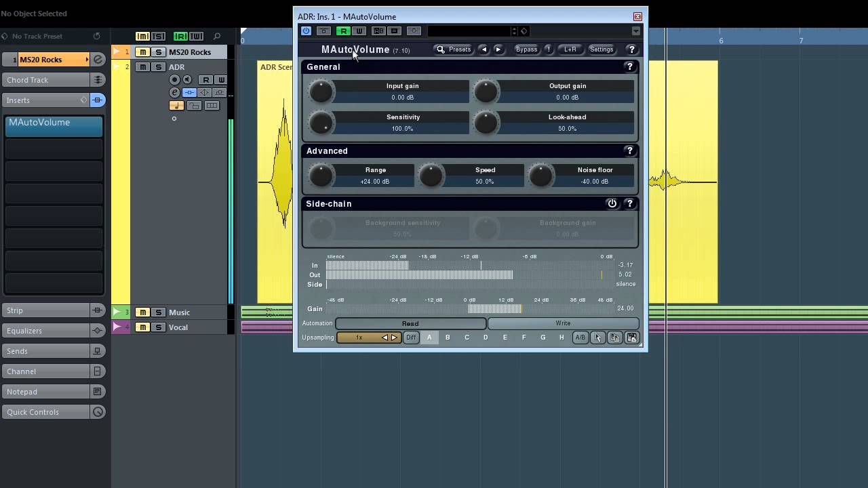Load the next preset with right arrow
Image resolution: width=868 pixels, height=488 pixels.
pyautogui.click(x=498, y=49)
